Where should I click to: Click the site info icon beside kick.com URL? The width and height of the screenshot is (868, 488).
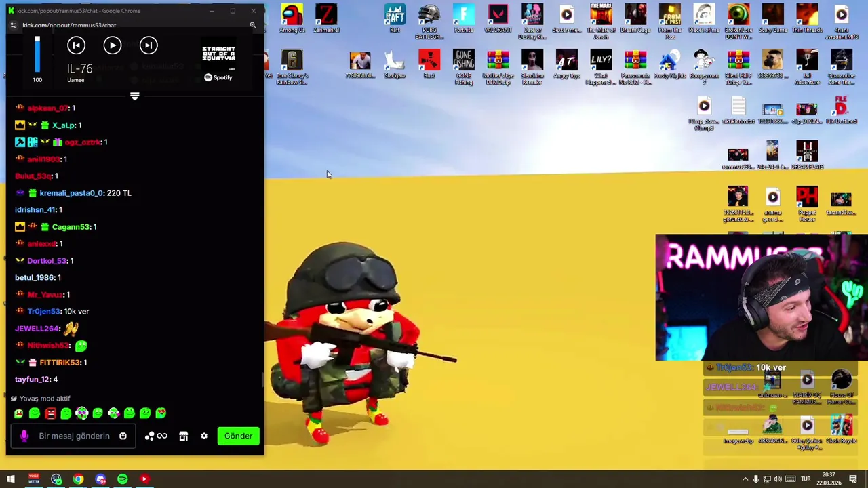tap(13, 25)
